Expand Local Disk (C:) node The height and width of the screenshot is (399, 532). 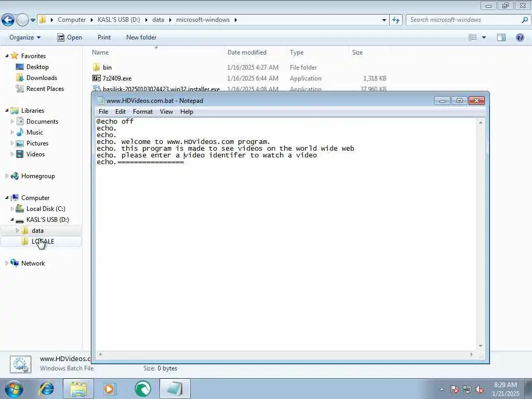click(x=12, y=209)
